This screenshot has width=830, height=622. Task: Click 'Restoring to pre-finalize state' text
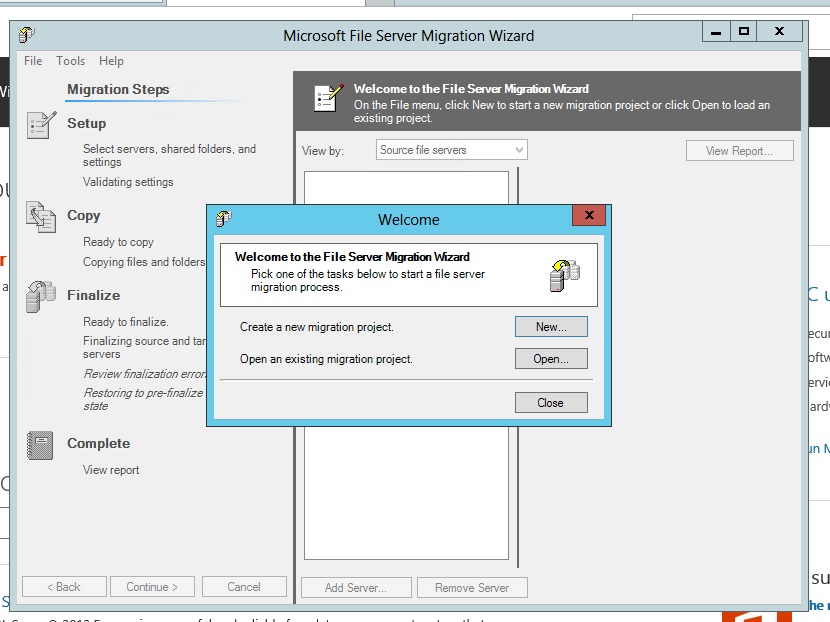tap(143, 399)
